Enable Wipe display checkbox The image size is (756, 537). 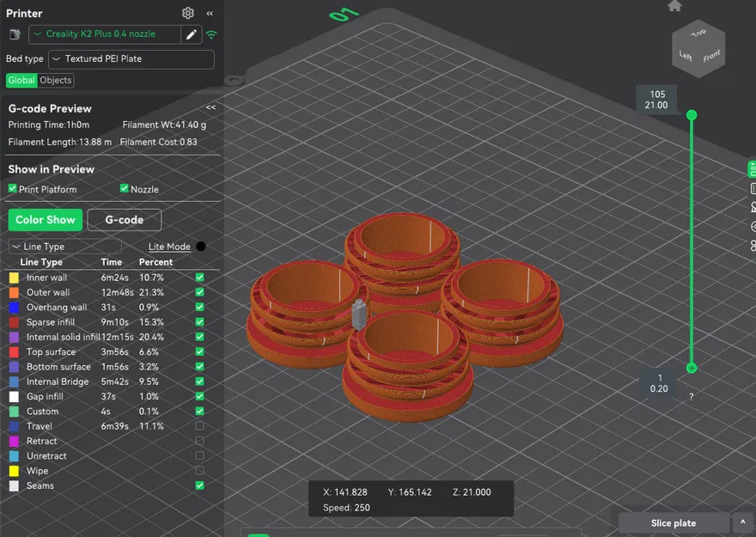[x=199, y=471]
